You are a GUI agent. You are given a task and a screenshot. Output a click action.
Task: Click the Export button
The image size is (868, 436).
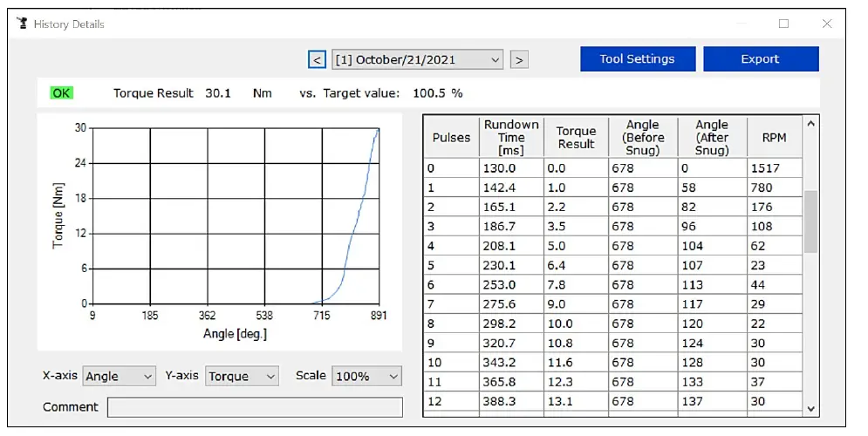(x=760, y=59)
